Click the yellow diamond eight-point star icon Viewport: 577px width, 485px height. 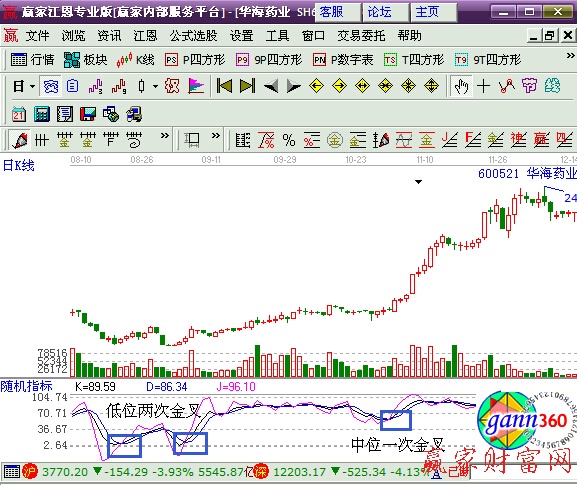tap(408, 86)
